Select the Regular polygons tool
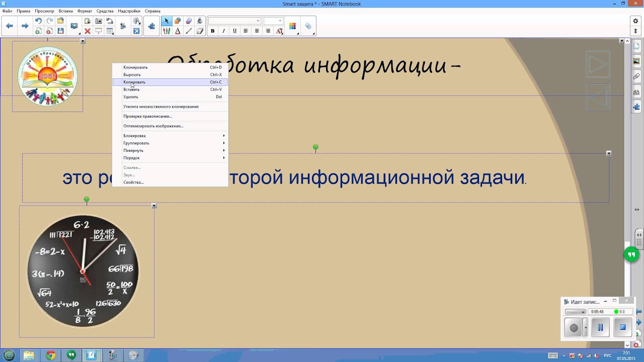This screenshot has height=362, width=644. pyautogui.click(x=189, y=21)
